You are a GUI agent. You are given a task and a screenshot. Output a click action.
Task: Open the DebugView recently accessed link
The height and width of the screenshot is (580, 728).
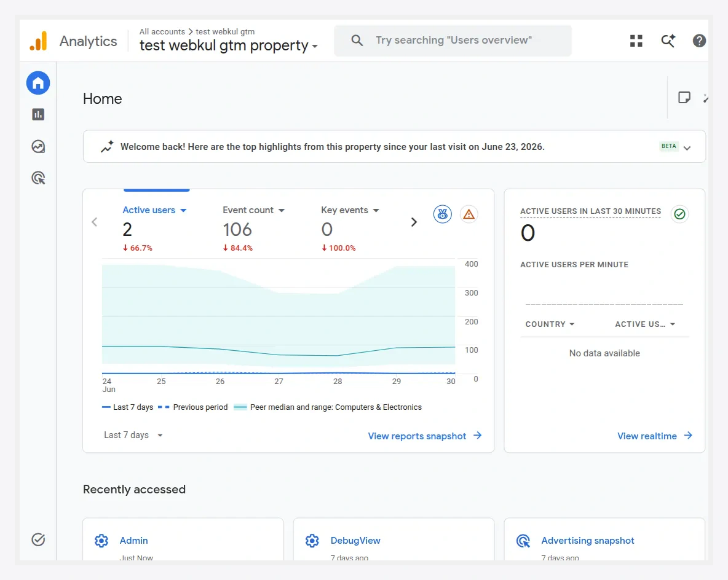point(355,541)
